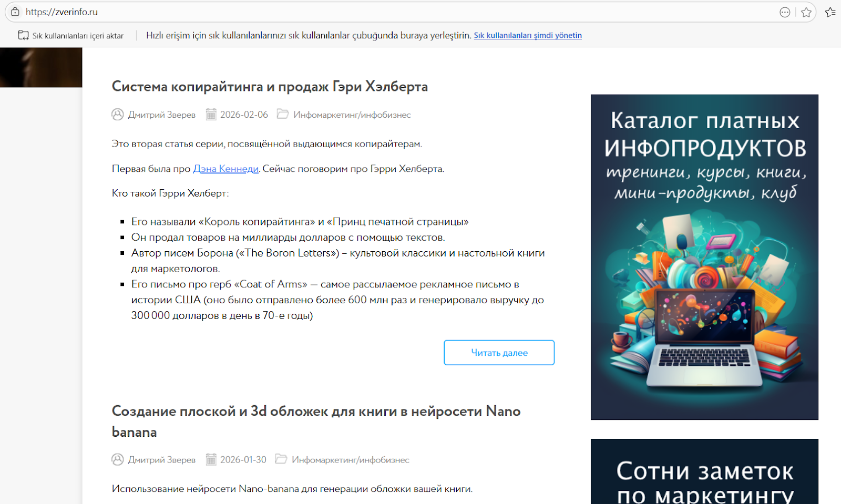841x504 pixels.
Task: Open article 'Система копирайтинга и продаж Гэри Хэлберта'
Action: pyautogui.click(x=270, y=86)
